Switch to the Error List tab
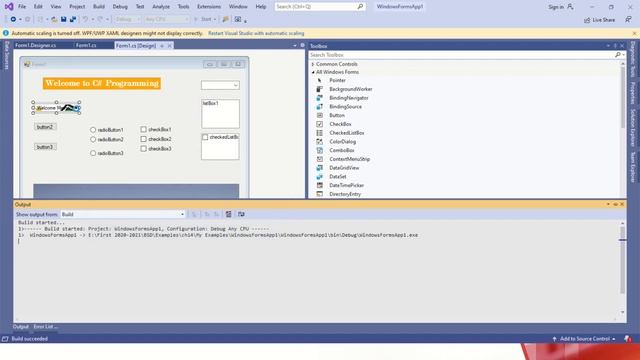Viewport: 640px width, 360px height. click(x=45, y=327)
